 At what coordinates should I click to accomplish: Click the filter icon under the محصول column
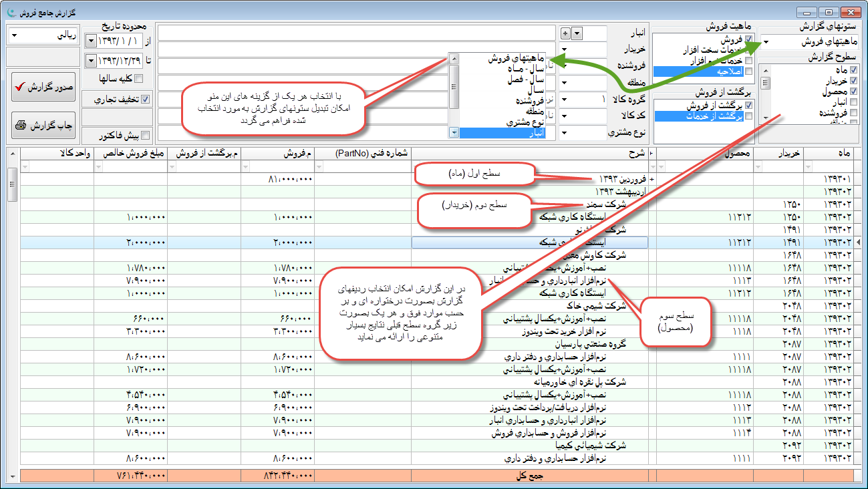(x=662, y=166)
